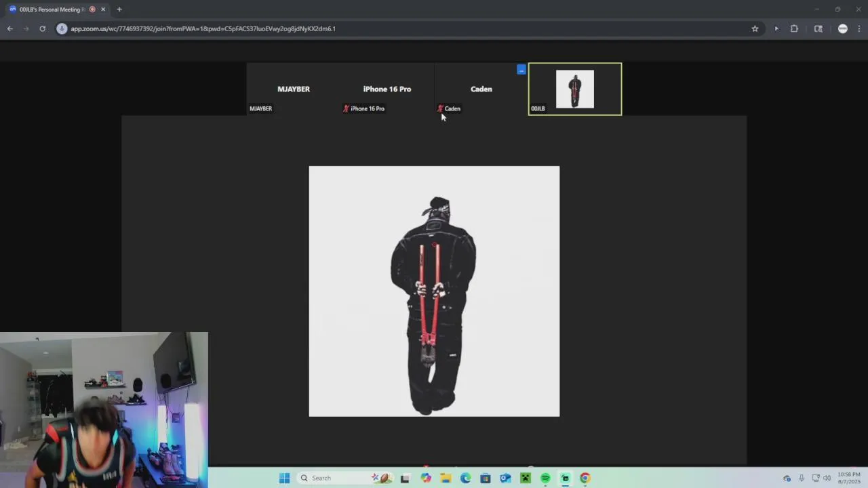Open the blue more-options button on Caden tile
Viewport: 868px width, 488px height.
521,70
